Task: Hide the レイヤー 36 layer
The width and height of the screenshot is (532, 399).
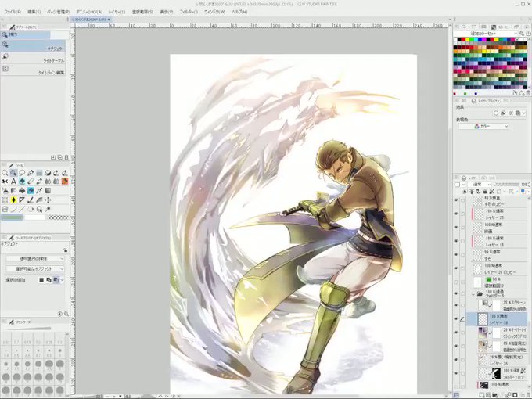Action: [456, 360]
